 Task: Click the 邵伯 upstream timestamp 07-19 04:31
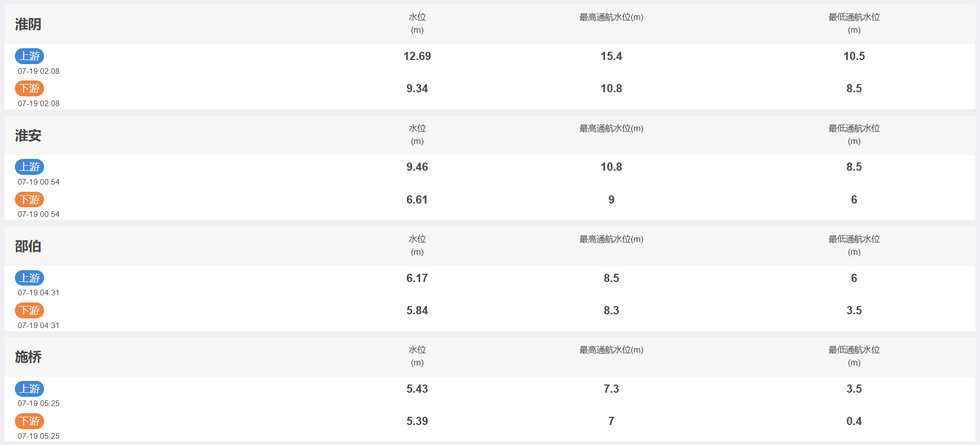coord(38,293)
